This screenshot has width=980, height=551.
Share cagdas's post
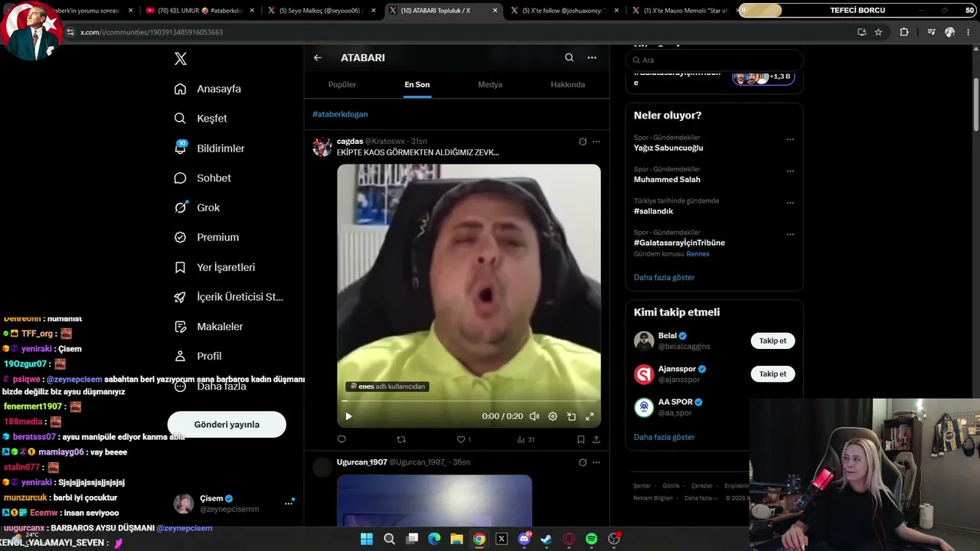(596, 439)
